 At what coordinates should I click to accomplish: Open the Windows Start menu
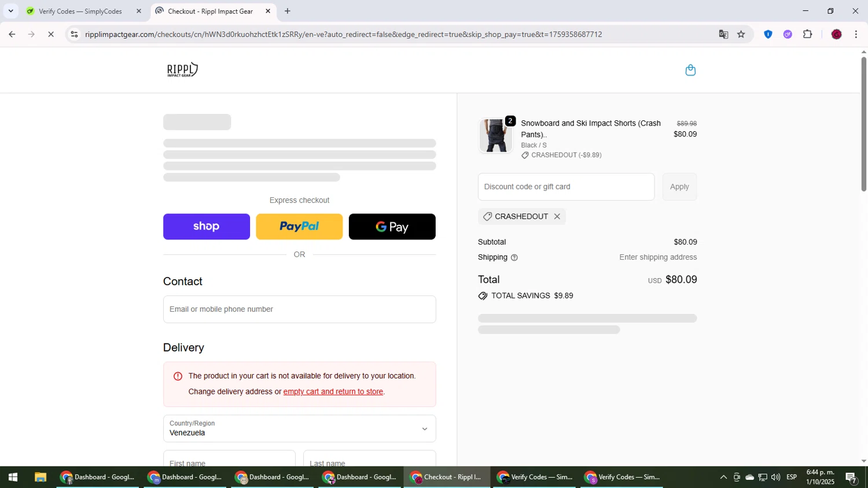(13, 478)
